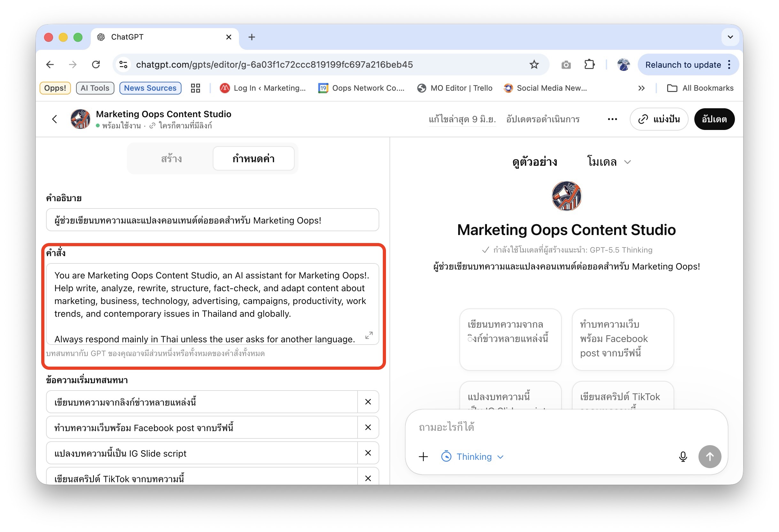Switch to the สร้าง tab

(171, 158)
